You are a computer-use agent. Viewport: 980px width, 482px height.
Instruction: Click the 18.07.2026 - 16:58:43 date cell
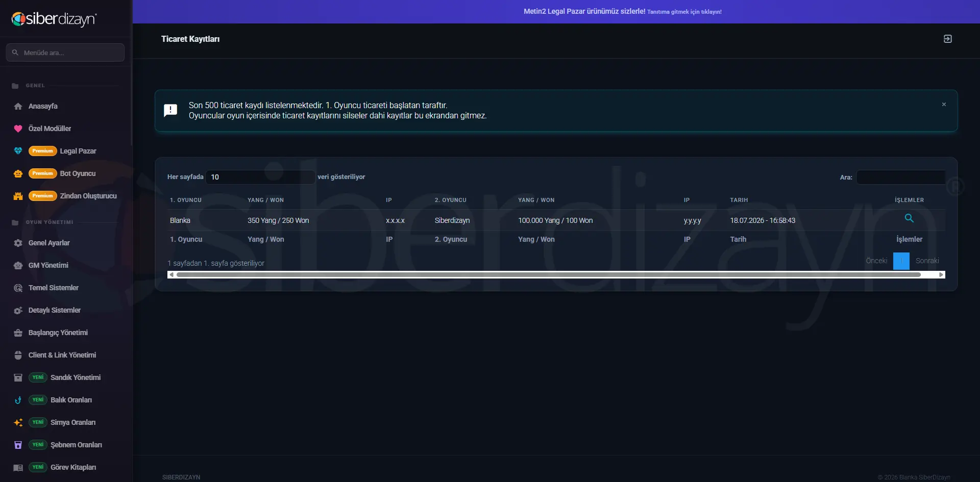[763, 220]
